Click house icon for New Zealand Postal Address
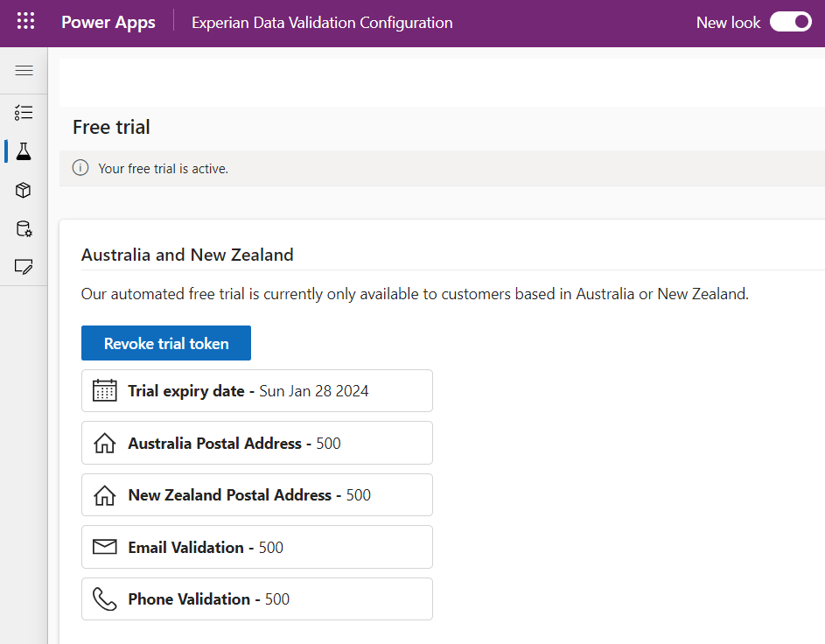 (x=105, y=495)
